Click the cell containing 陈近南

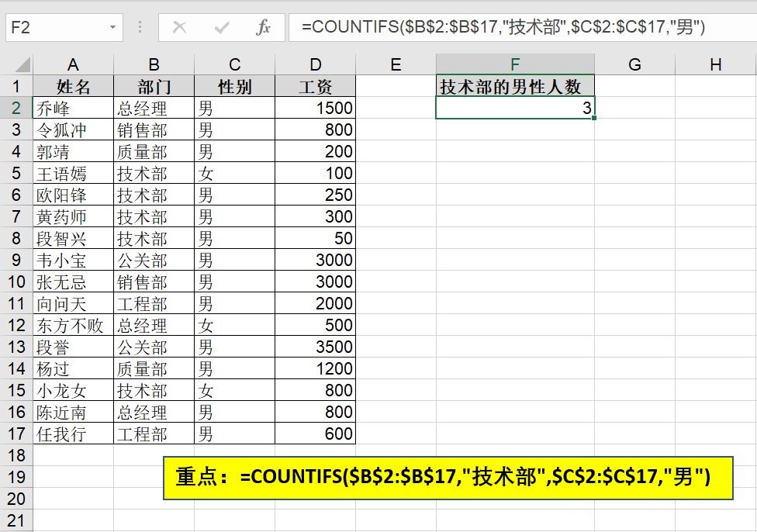coord(73,412)
